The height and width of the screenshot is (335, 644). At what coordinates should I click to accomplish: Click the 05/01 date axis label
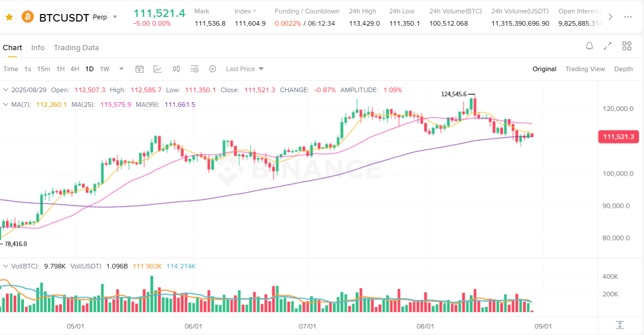tap(75, 326)
